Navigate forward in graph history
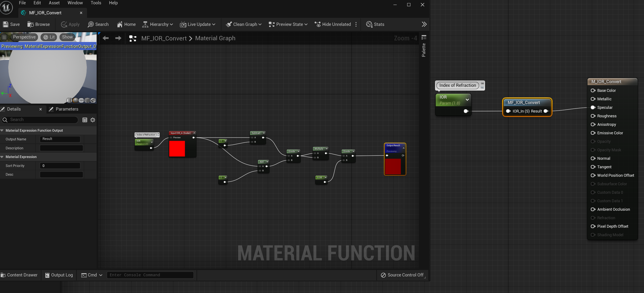 tap(118, 38)
